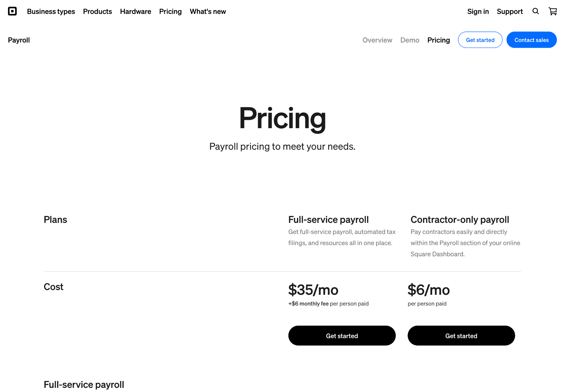Viewport: 566px width, 392px height.
Task: Click the Square logo icon
Action: [x=12, y=11]
